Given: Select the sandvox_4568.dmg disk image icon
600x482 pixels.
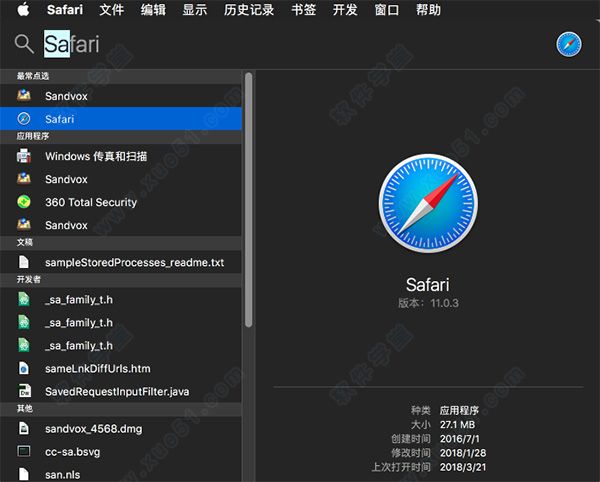Looking at the screenshot, I should [24, 428].
